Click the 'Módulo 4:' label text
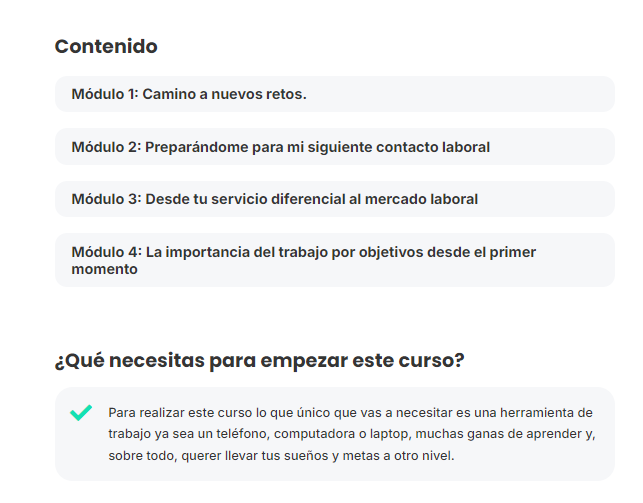Viewport: 643px width, 503px height. (x=107, y=252)
